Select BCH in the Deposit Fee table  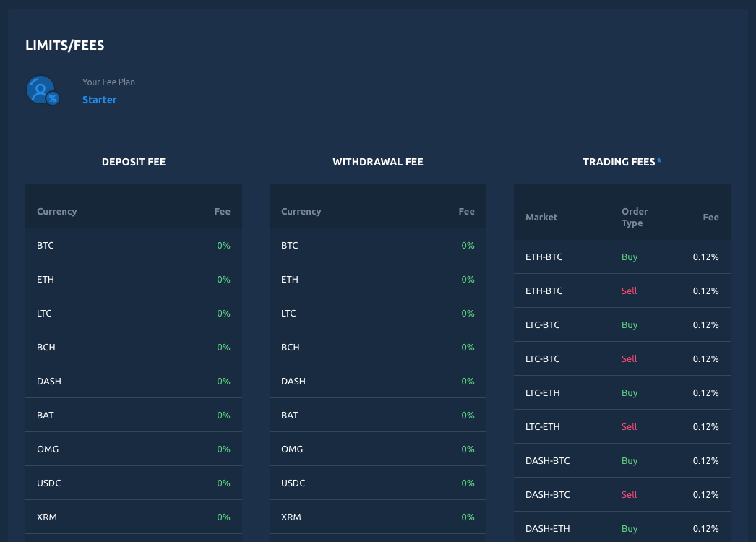pyautogui.click(x=46, y=347)
